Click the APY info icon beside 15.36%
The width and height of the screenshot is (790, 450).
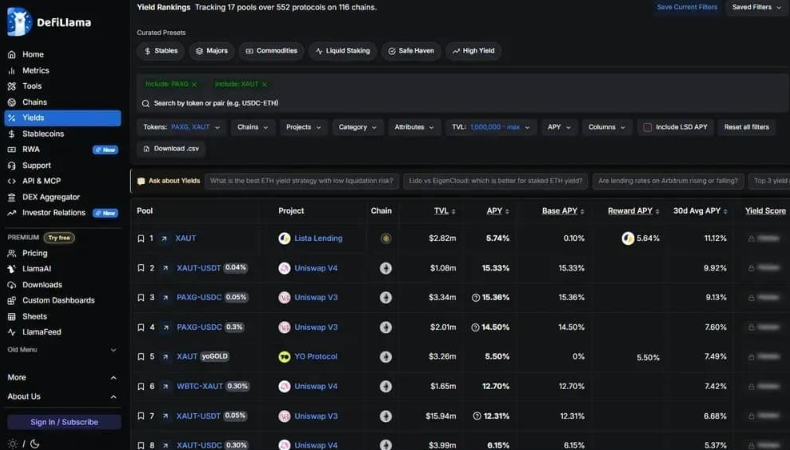[476, 298]
